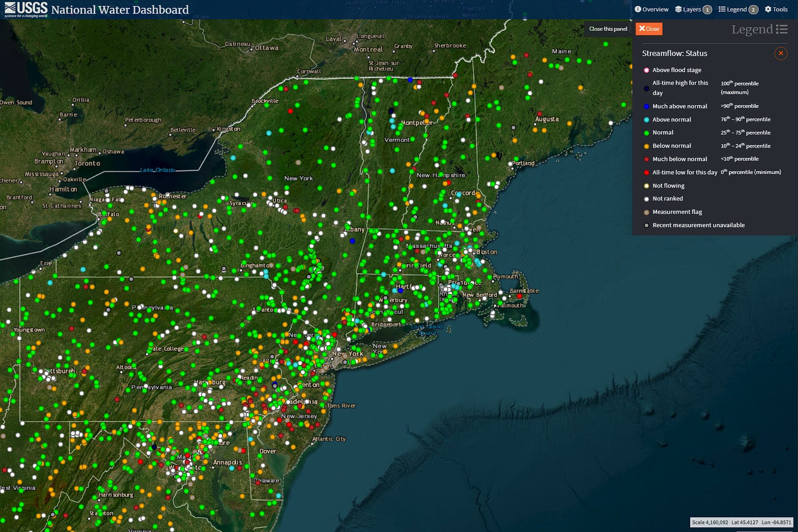Click the National Water Dashboard title
Image resolution: width=798 pixels, height=532 pixels.
(120, 10)
